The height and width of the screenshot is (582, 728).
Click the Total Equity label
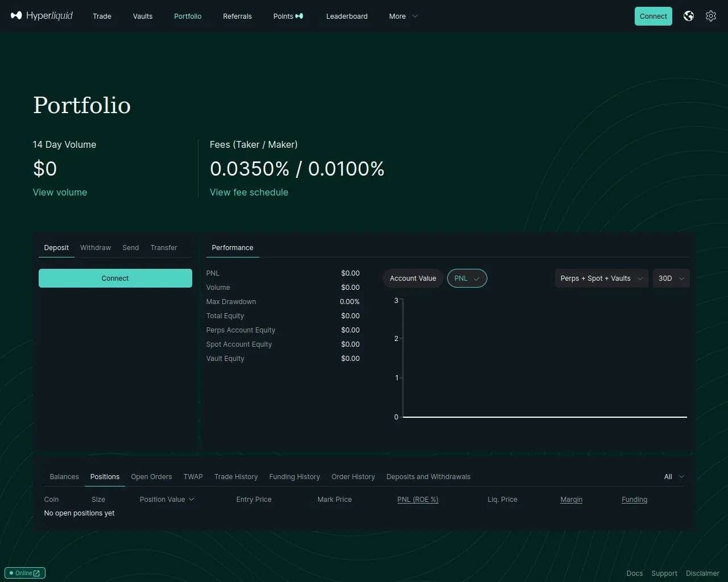click(225, 316)
